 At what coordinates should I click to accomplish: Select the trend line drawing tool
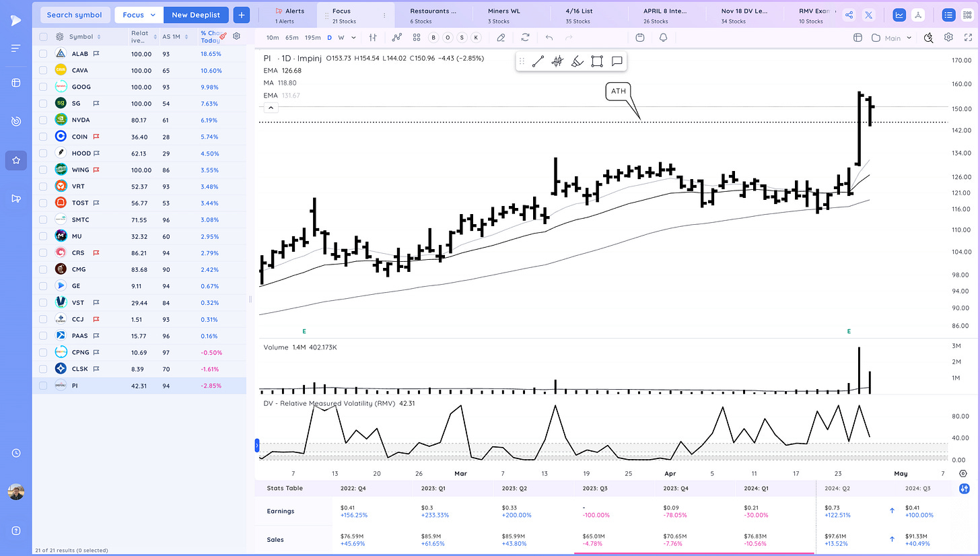538,61
